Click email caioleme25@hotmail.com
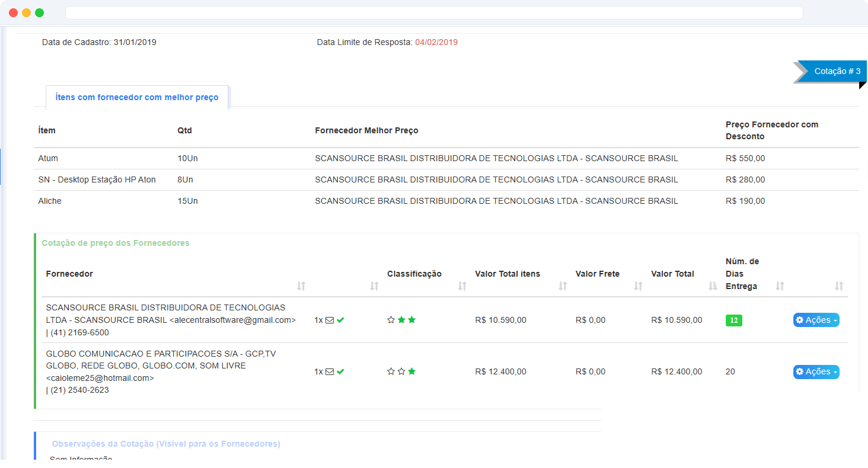 [100, 378]
